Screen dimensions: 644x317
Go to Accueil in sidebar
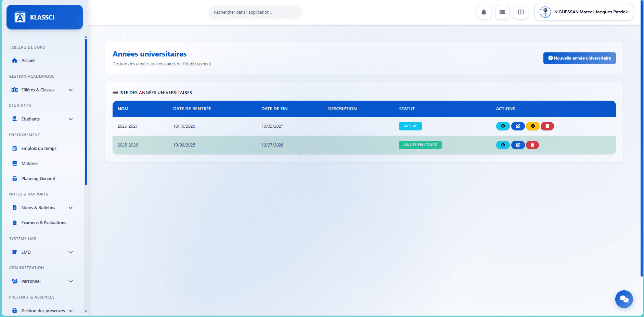tap(28, 61)
